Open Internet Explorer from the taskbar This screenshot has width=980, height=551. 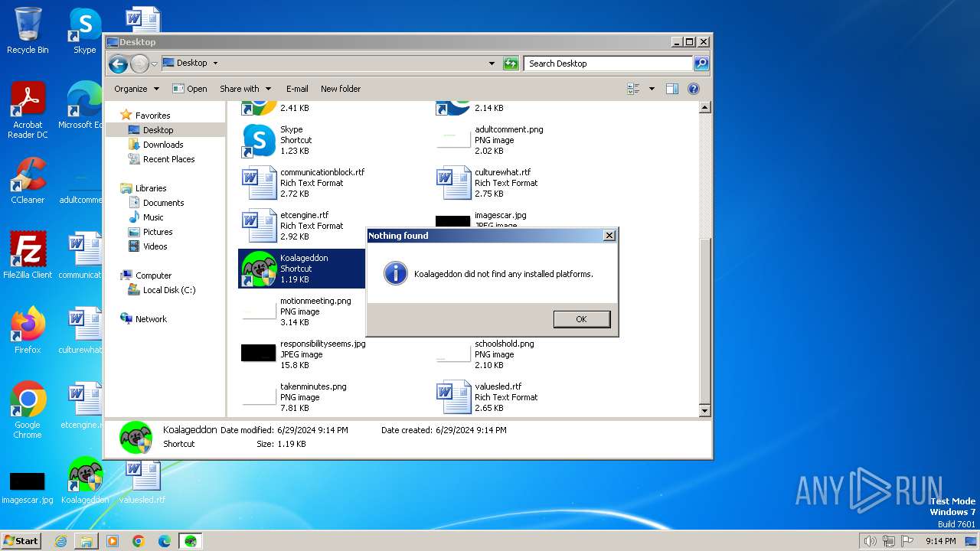60,541
